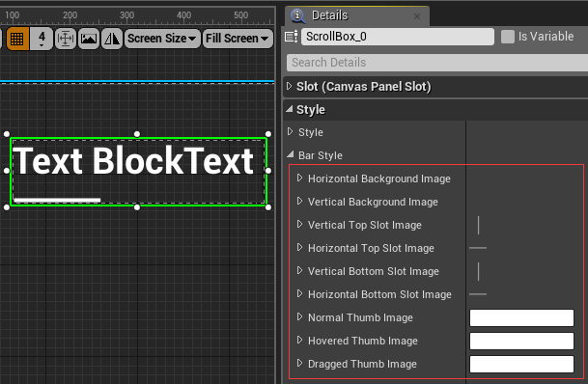Toggle the orange grid snapping button
Image resolution: width=588 pixels, height=384 pixels.
[17, 39]
